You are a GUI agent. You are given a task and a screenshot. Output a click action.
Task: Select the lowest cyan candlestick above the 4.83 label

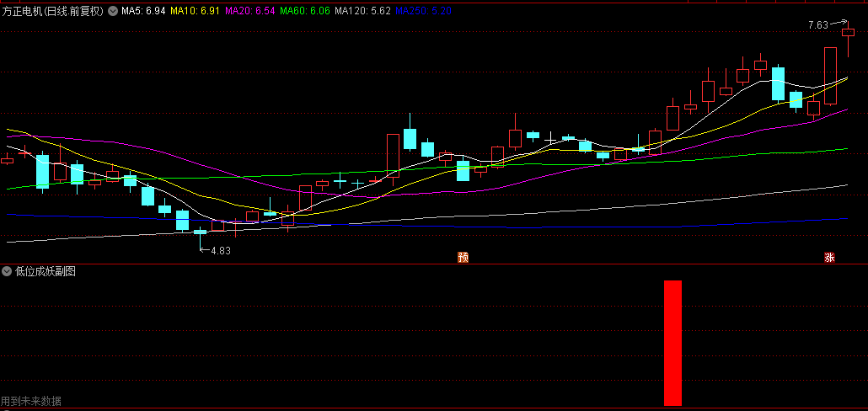[201, 234]
